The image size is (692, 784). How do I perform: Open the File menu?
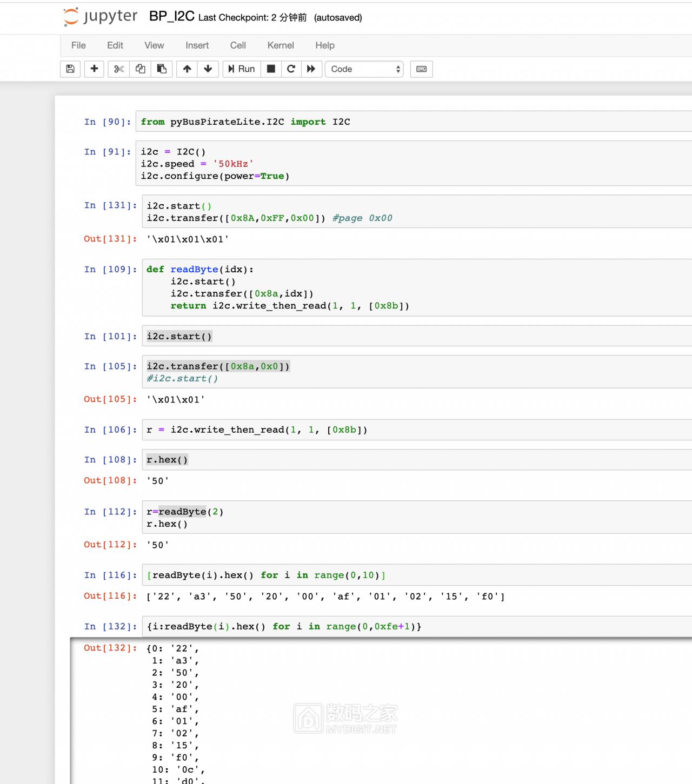click(78, 45)
